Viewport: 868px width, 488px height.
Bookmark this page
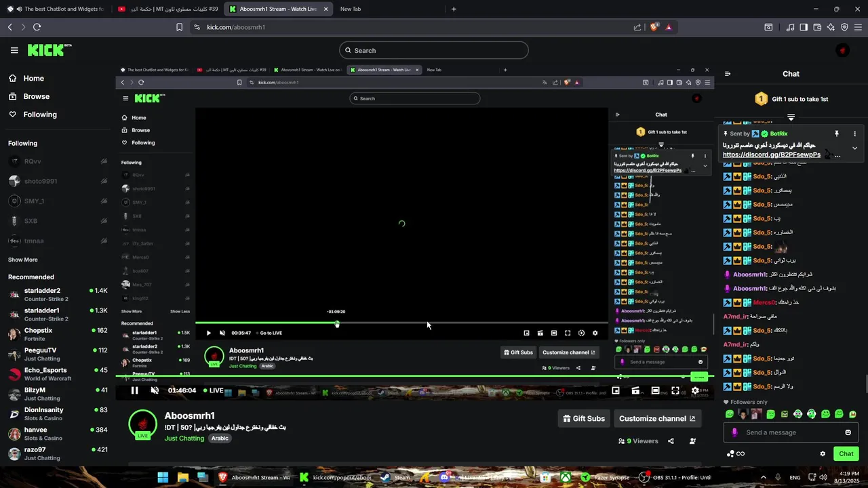point(179,27)
